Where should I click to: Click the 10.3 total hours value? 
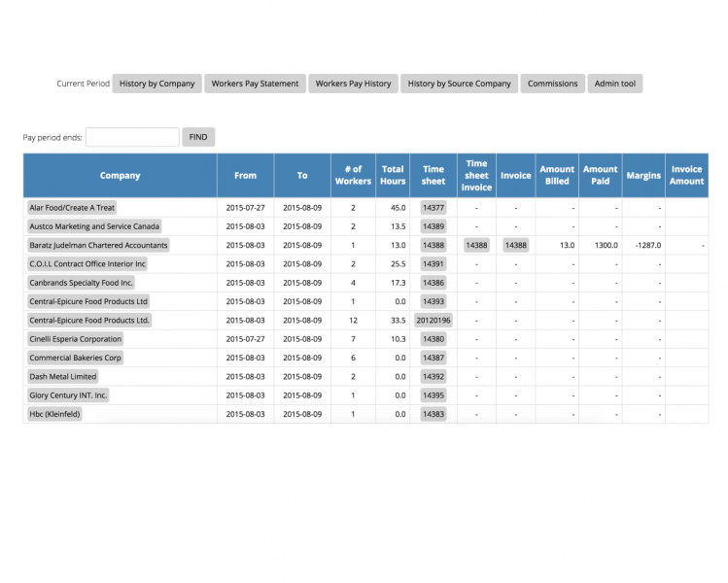pyautogui.click(x=399, y=339)
